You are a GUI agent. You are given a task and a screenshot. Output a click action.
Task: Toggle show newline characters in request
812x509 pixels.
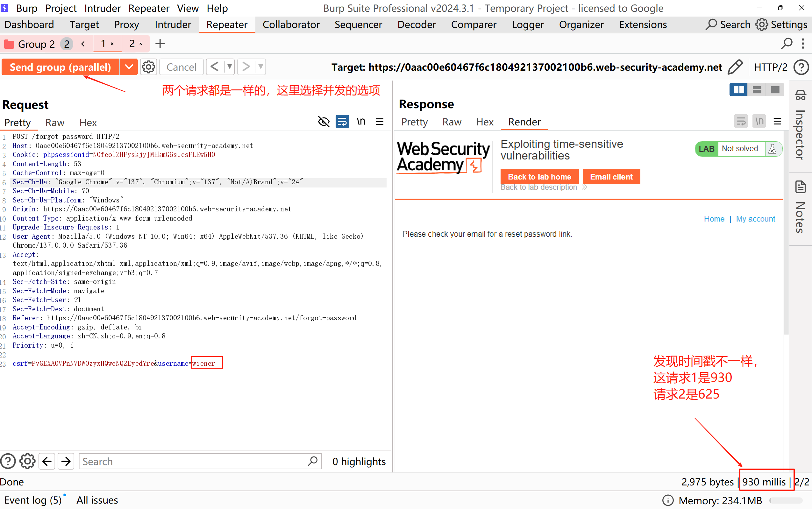pyautogui.click(x=361, y=122)
